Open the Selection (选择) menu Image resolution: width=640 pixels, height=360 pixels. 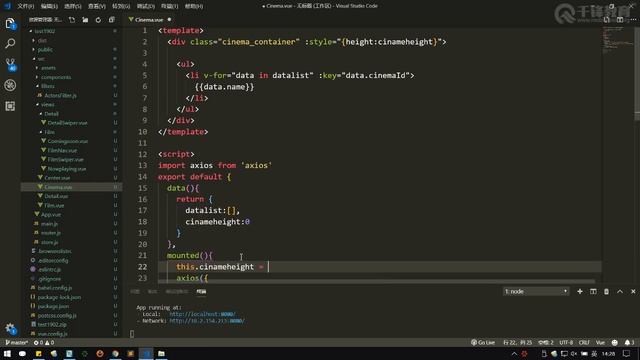73,6
